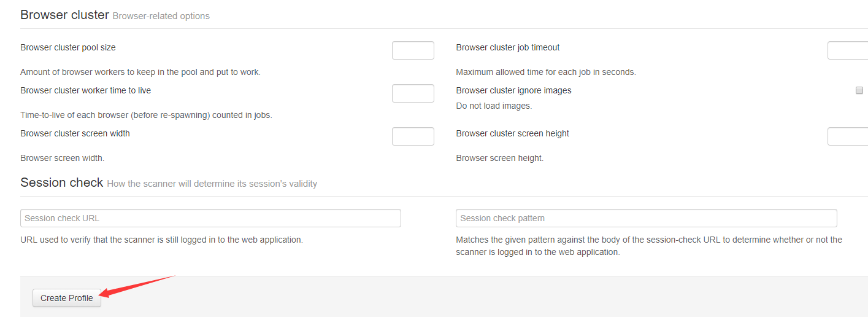Focus the Browser cluster job timeout input box
Viewport: 868px width, 317px height.
coord(848,50)
